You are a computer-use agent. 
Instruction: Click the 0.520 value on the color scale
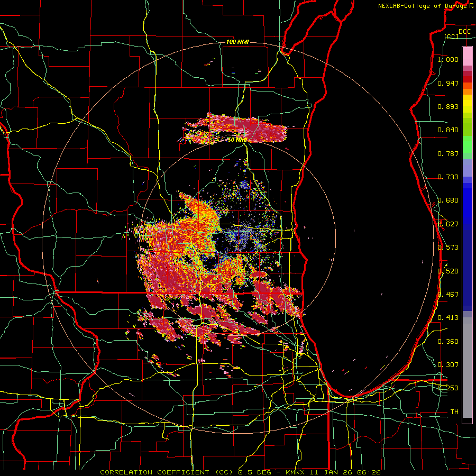click(448, 271)
